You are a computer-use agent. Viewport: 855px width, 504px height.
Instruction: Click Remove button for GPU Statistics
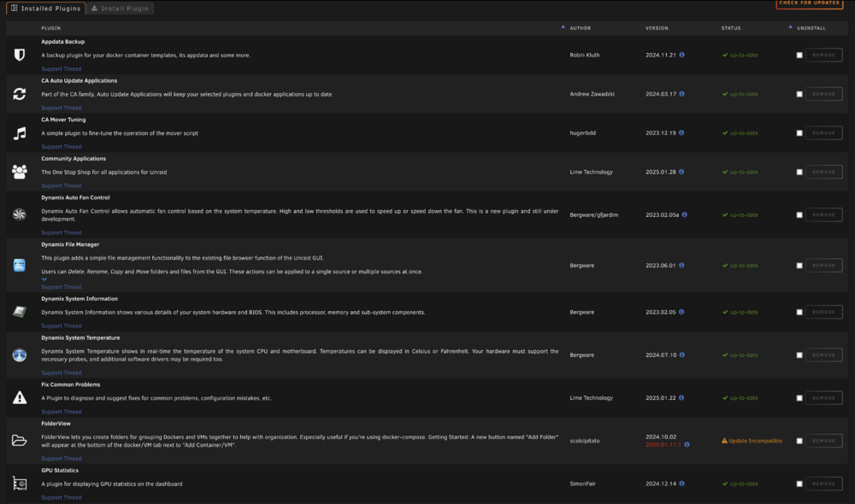823,483
